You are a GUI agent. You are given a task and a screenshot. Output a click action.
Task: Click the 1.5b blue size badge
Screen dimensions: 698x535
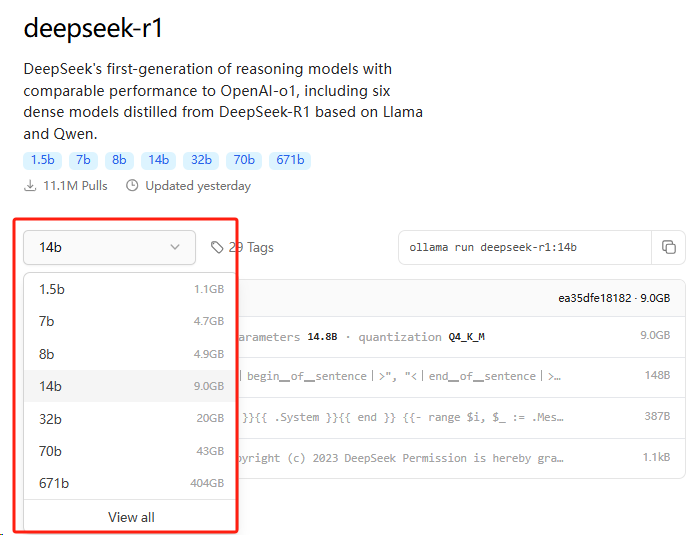[43, 160]
